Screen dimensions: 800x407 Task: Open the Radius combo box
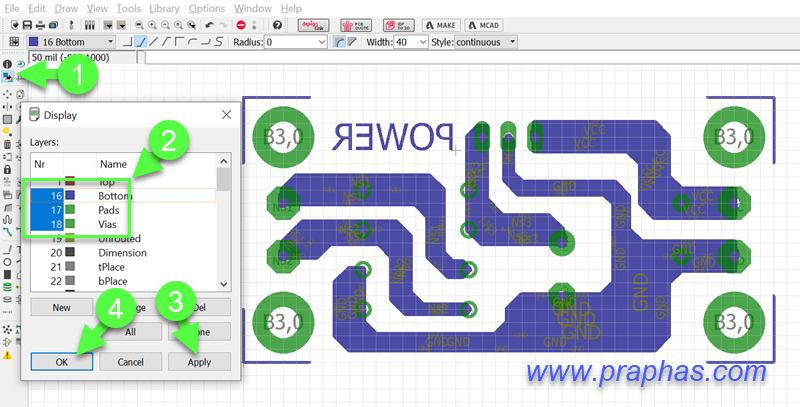(x=295, y=42)
